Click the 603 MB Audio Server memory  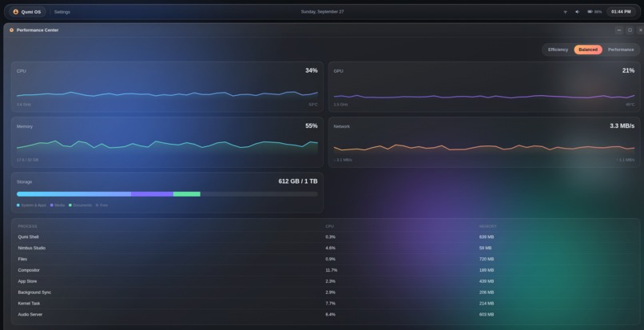[487, 314]
